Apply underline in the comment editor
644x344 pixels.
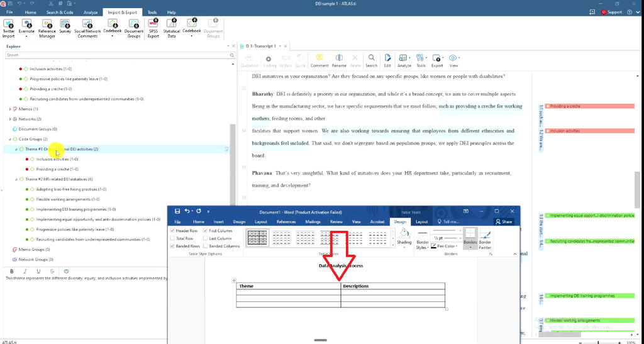[38, 271]
